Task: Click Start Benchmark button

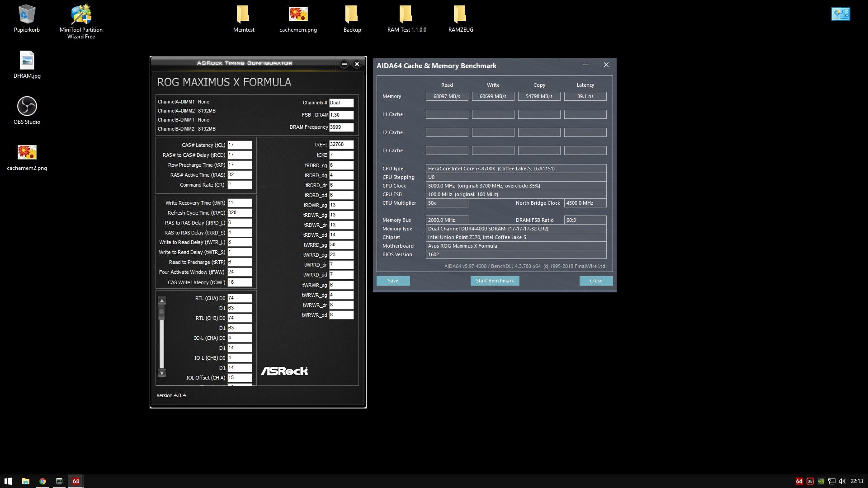Action: click(495, 281)
